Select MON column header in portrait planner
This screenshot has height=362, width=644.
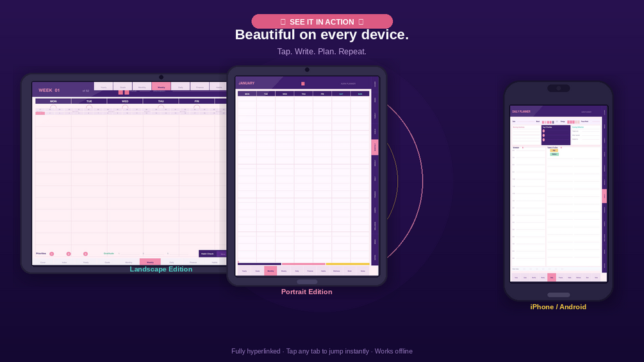point(247,94)
